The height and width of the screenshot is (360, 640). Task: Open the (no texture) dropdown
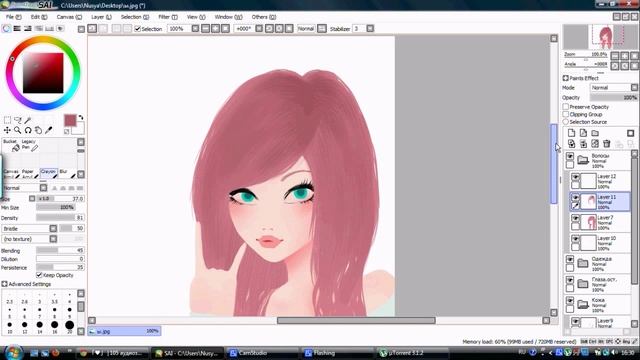[29, 239]
